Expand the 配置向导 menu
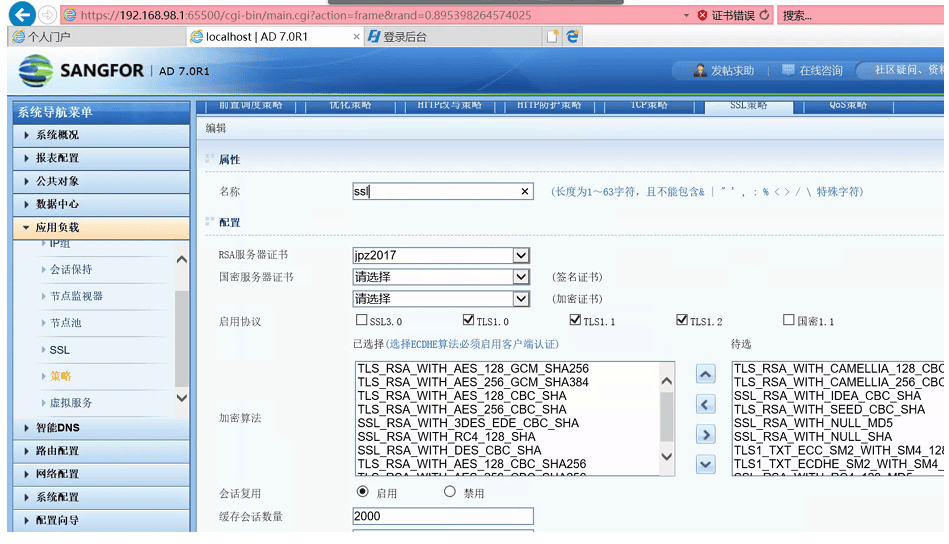 (101, 520)
